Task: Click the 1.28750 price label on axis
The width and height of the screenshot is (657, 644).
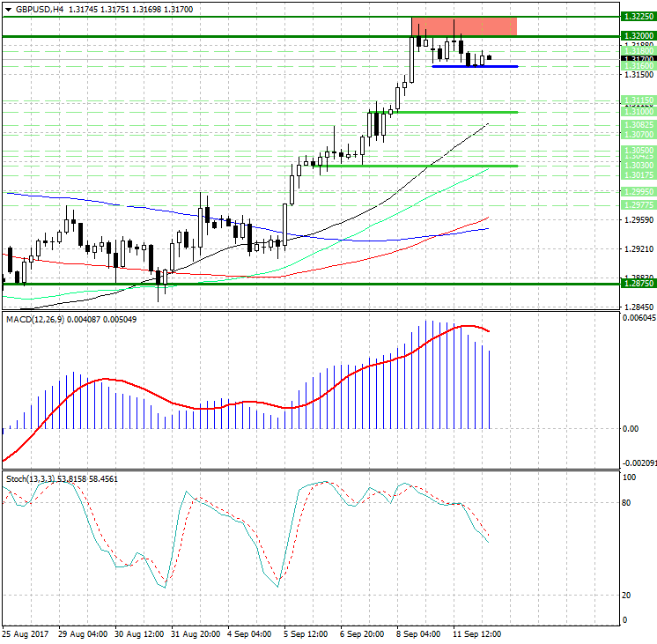Action: 637,284
